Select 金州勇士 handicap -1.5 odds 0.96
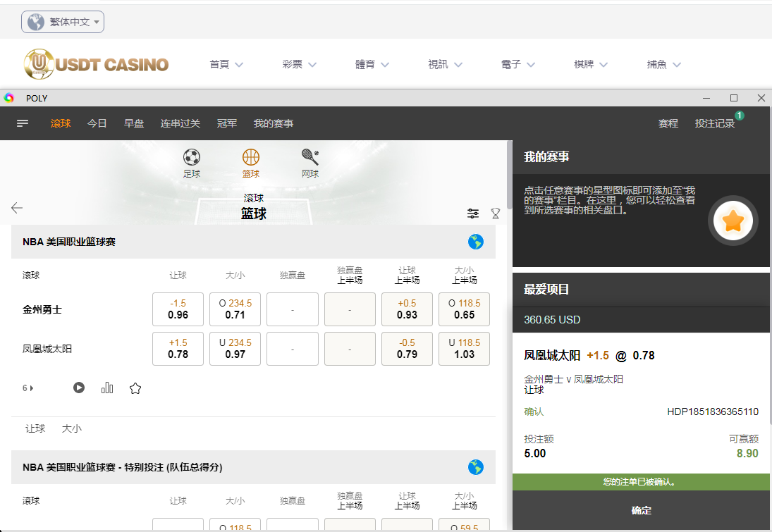The width and height of the screenshot is (772, 532). click(178, 309)
